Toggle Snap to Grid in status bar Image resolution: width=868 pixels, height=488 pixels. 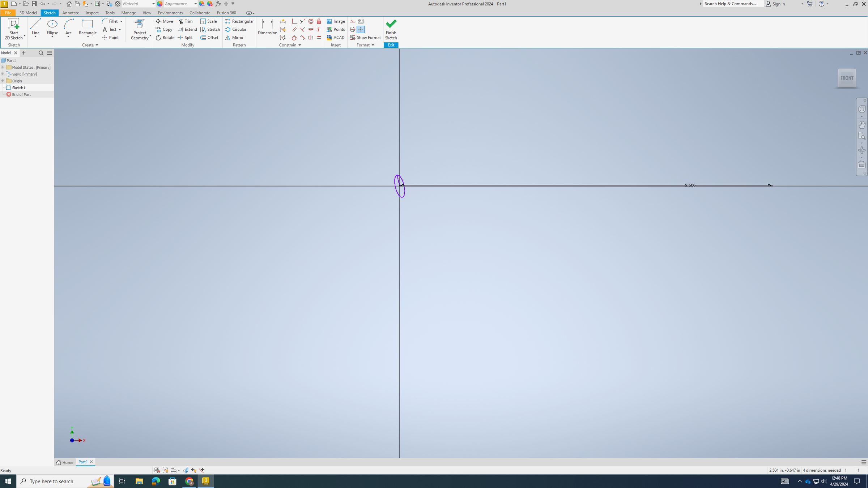(157, 470)
